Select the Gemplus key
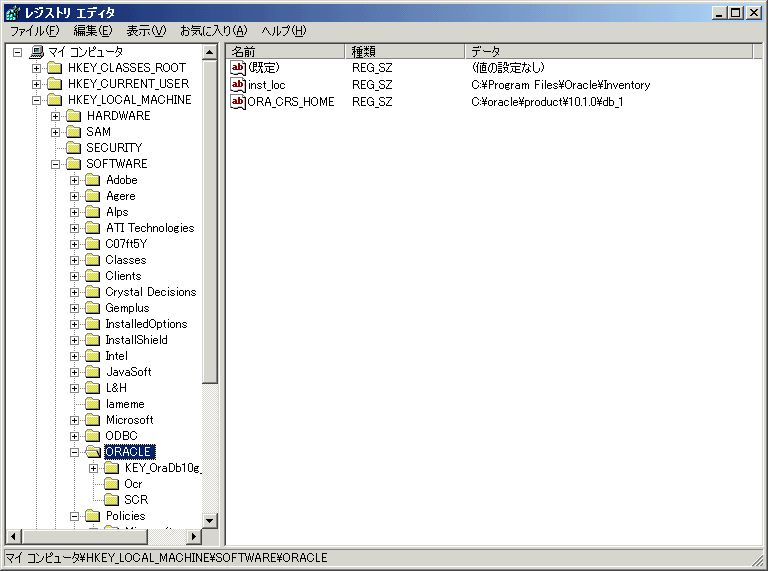 (127, 308)
